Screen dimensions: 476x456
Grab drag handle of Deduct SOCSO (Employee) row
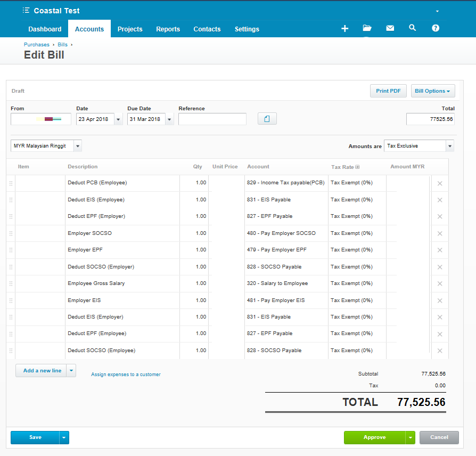pos(11,351)
